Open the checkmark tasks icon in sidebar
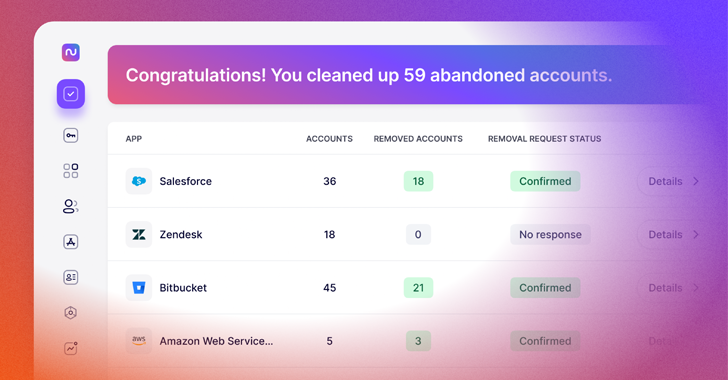Viewport: 728px width, 380px height. pos(71,94)
